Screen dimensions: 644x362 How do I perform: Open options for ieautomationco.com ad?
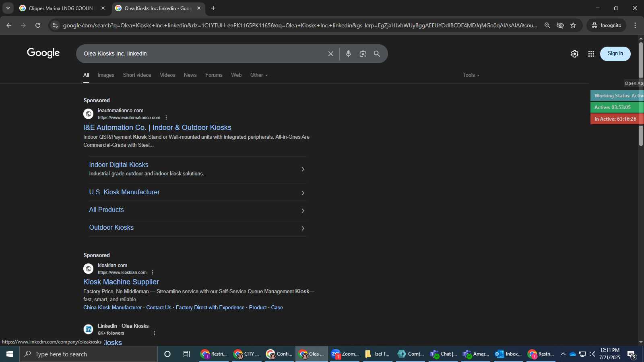[x=166, y=117]
